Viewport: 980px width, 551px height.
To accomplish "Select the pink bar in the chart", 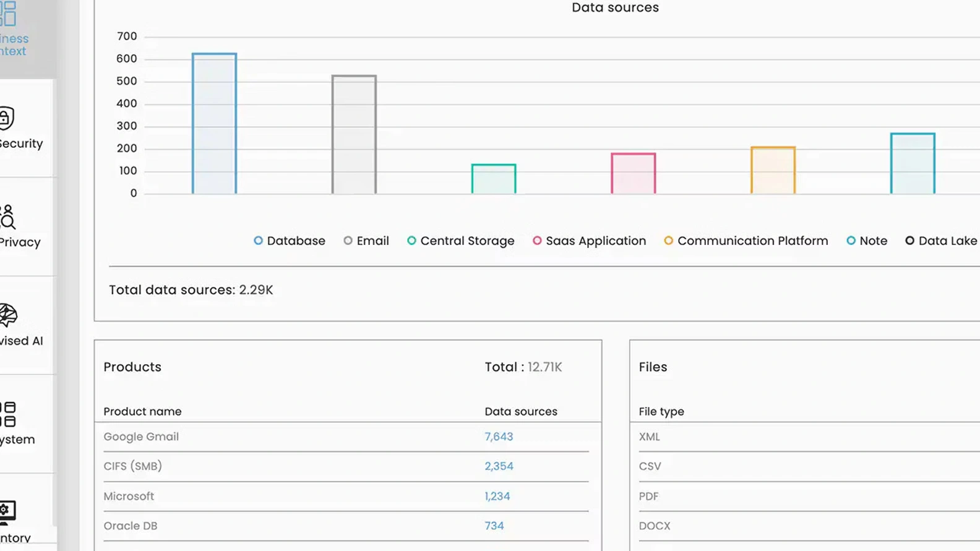I will (x=633, y=174).
